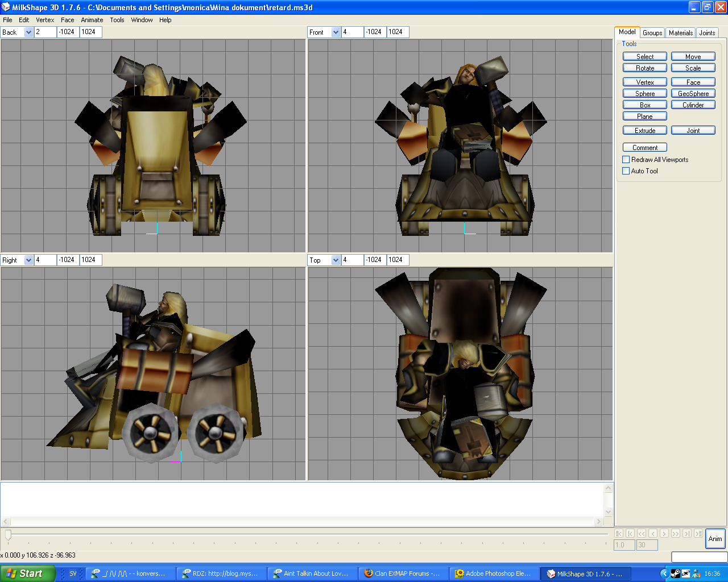Switch to RDZ blog taskbar window
Screen dimensions: 728x582
pyautogui.click(x=221, y=573)
